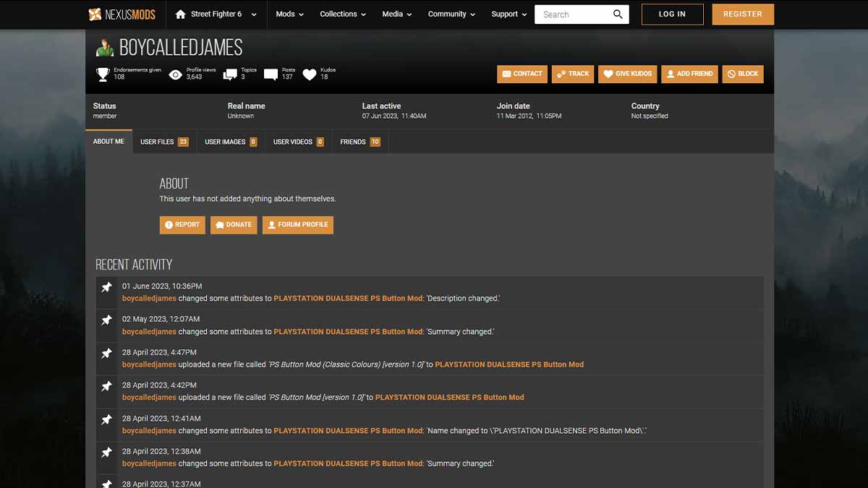
Task: Click the pin icon for 28 April 12:38AM activity
Action: pos(106,453)
